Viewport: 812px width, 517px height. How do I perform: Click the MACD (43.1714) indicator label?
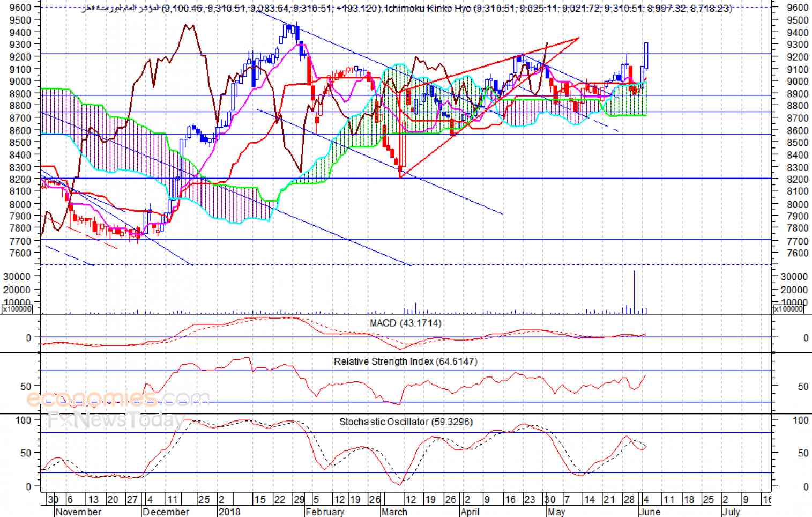[x=405, y=323]
